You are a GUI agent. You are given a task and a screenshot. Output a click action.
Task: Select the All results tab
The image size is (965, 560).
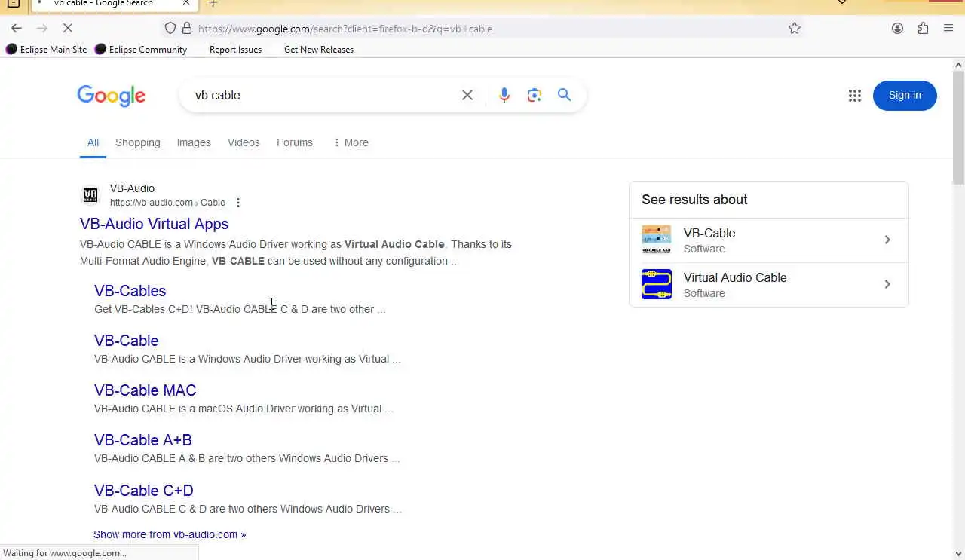click(x=93, y=142)
